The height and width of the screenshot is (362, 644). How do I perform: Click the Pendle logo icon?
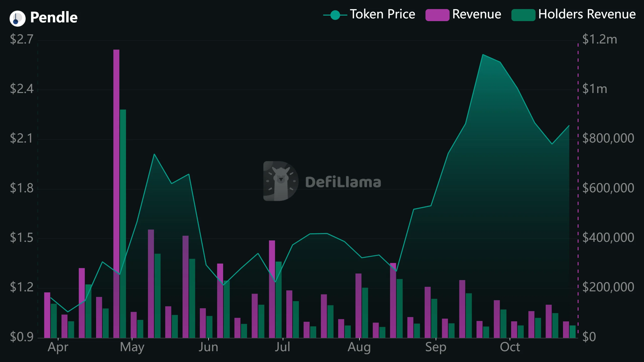tap(17, 18)
